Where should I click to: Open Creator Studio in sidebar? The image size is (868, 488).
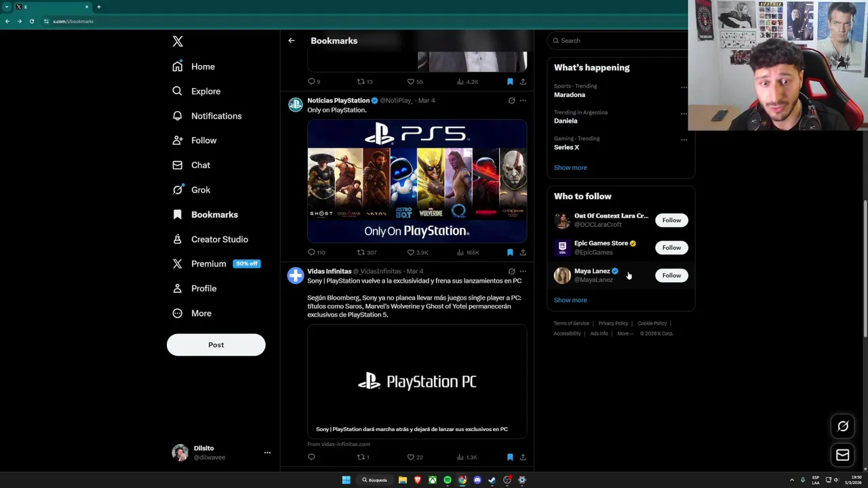[210, 239]
